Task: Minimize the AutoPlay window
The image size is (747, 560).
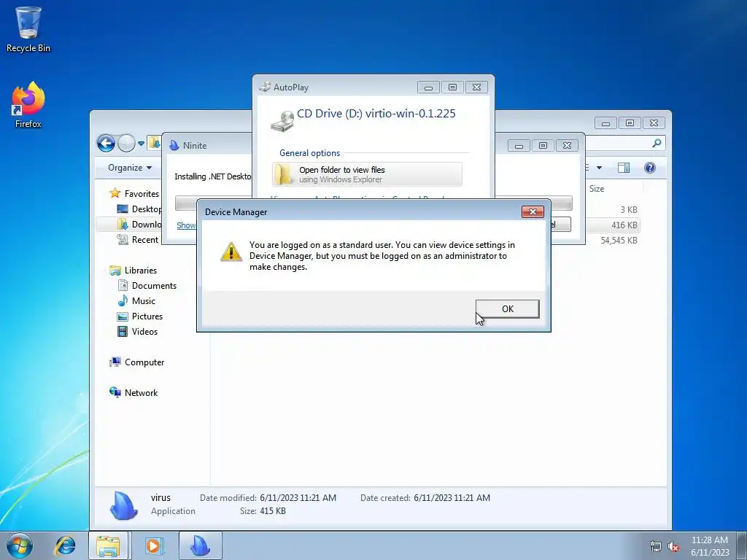Action: [428, 87]
